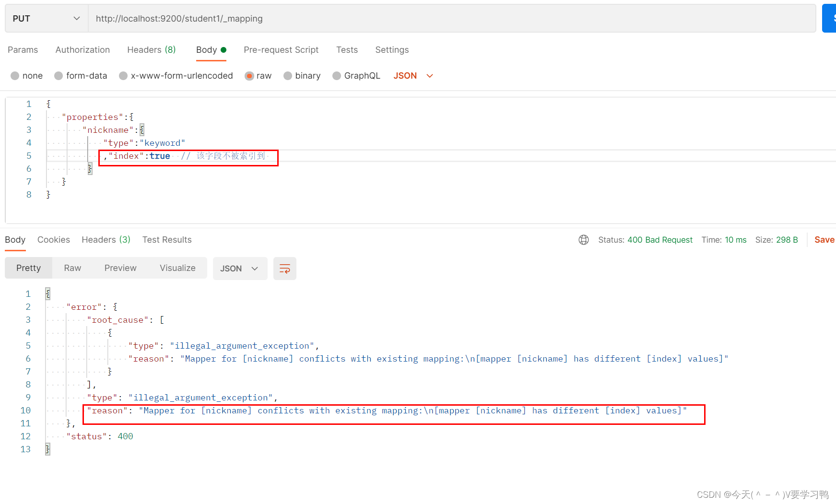Select the request Body tab
The image size is (836, 504).
pyautogui.click(x=211, y=50)
